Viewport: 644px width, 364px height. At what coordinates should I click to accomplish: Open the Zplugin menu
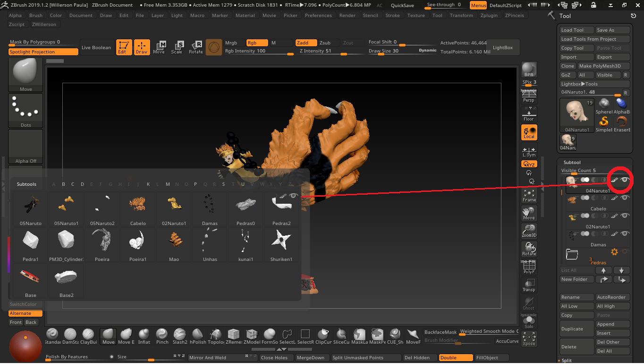(x=489, y=15)
